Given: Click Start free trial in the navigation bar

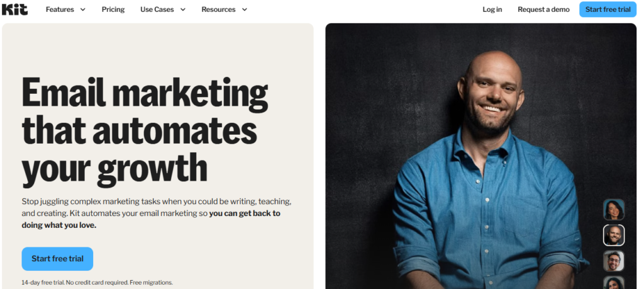Looking at the screenshot, I should tap(608, 9).
